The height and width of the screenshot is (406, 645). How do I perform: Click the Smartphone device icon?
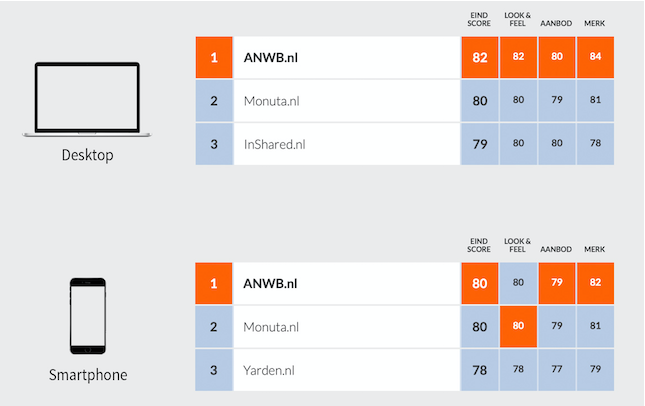[x=88, y=316]
